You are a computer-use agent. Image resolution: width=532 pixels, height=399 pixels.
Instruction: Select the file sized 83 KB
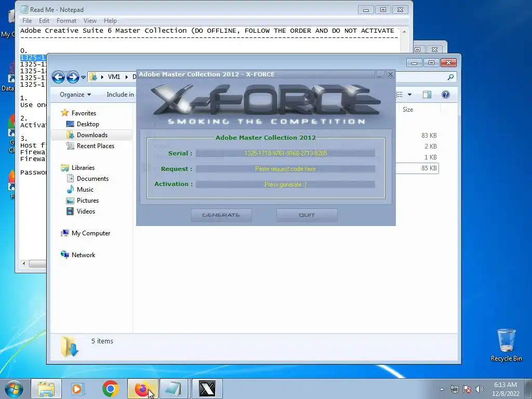pyautogui.click(x=429, y=136)
